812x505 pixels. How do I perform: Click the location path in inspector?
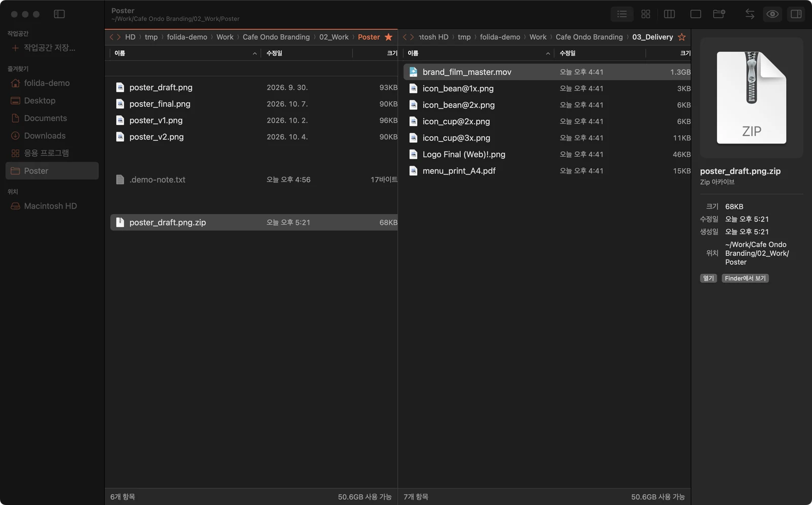tap(757, 253)
